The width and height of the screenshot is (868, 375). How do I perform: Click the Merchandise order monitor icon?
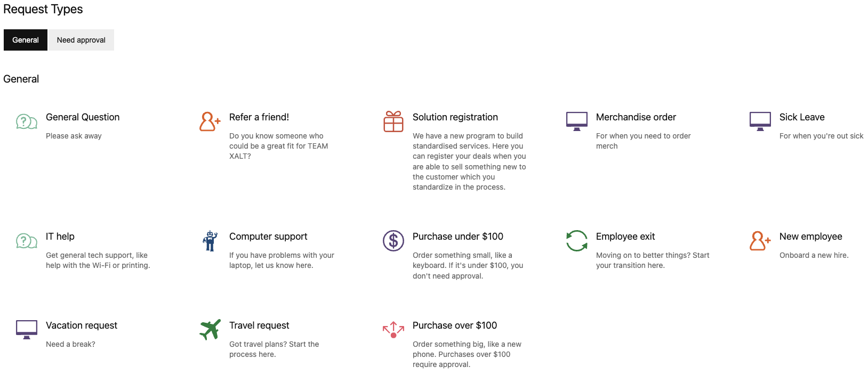pyautogui.click(x=577, y=121)
